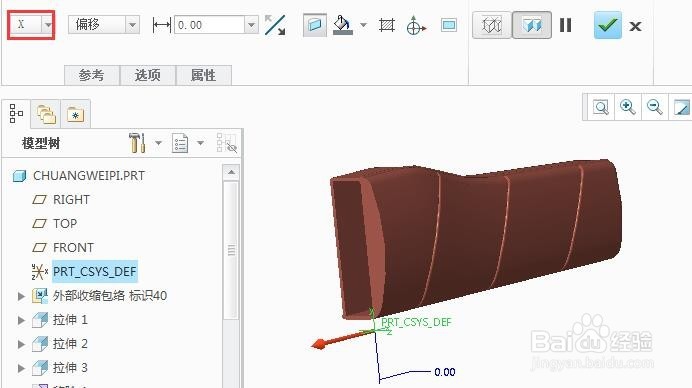Viewport: 692px width, 388px height.
Task: Pause the section feature tool
Action: 565,25
